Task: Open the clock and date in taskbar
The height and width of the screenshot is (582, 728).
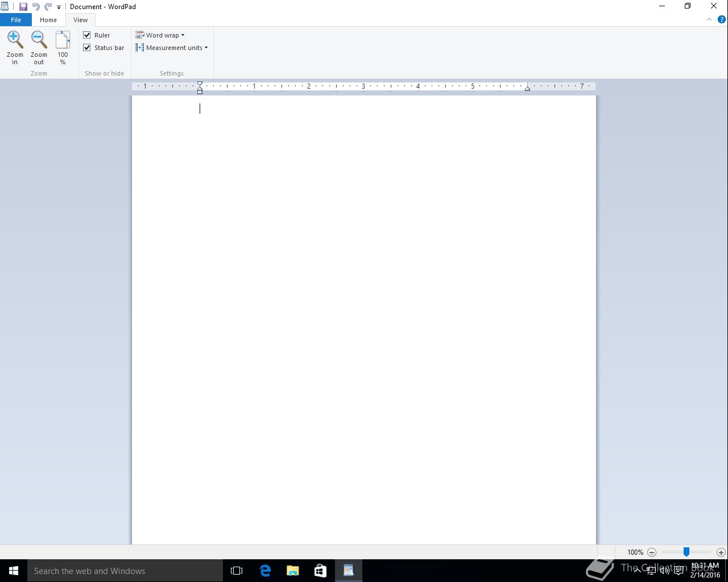Action: click(705, 571)
